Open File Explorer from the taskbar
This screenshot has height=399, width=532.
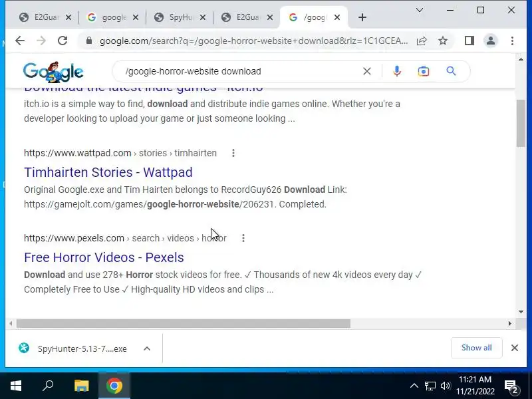click(81, 386)
